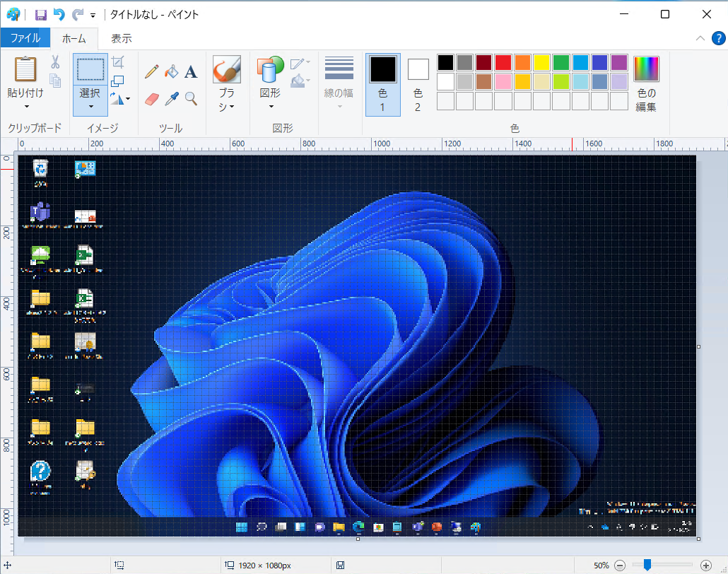Expand the Brushes dropdown arrow

pos(232,107)
